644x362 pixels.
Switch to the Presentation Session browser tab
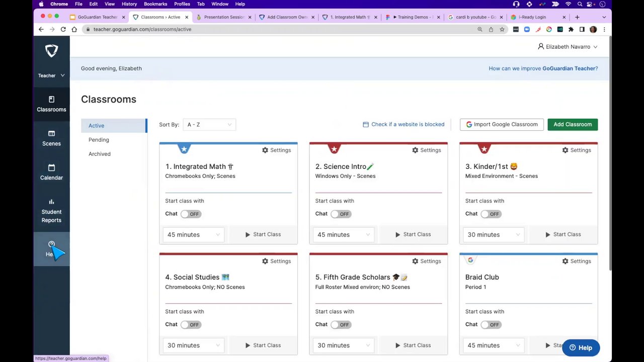coord(224,17)
